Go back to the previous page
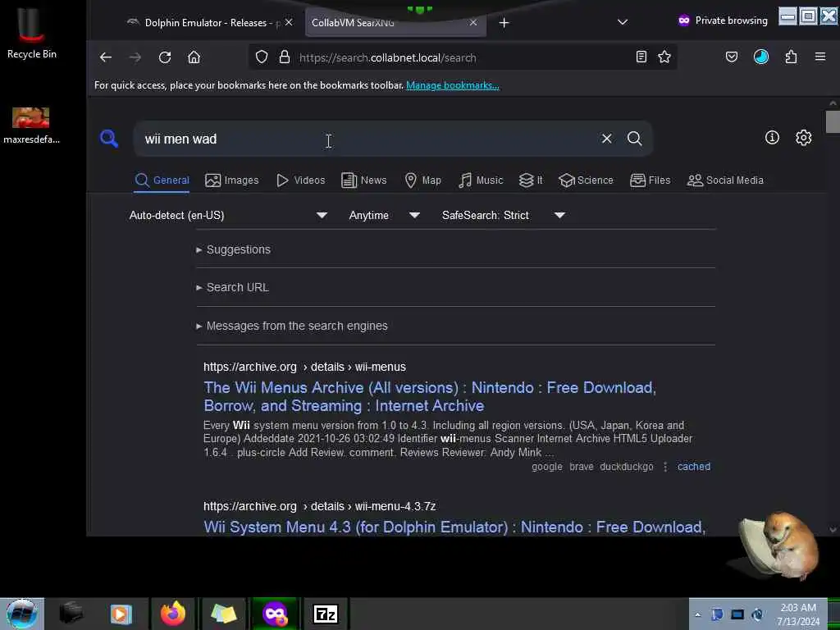 [x=106, y=57]
